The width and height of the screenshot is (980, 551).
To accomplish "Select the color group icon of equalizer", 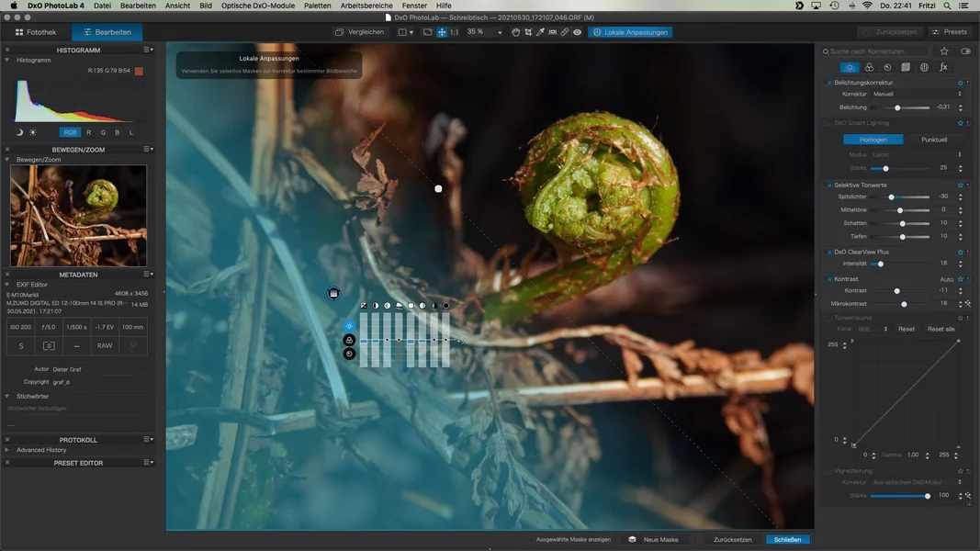I will 349,340.
